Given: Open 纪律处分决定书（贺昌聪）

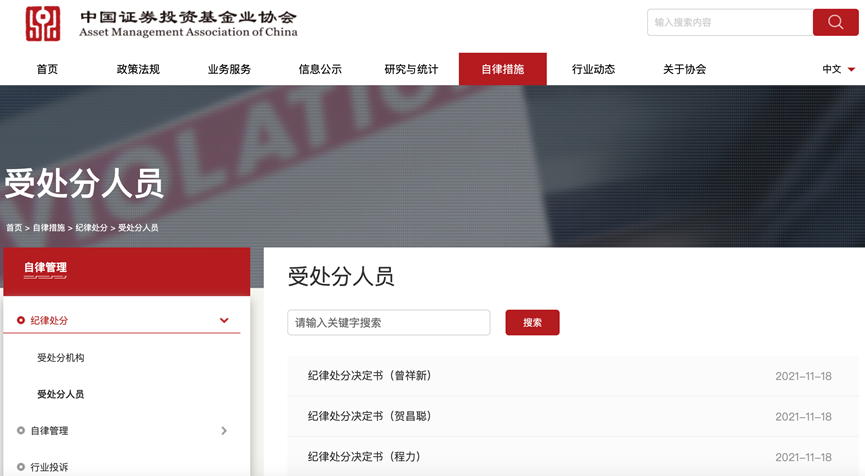Looking at the screenshot, I should 370,416.
